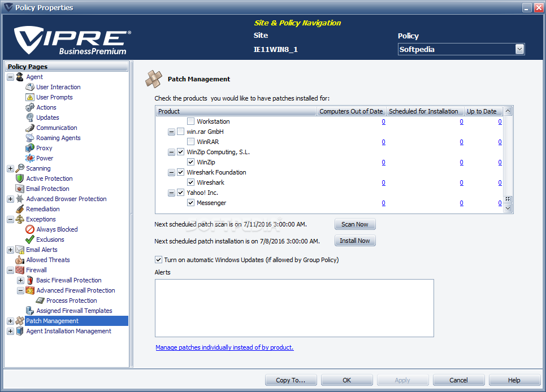Open the Agent page icon
This screenshot has width=546, height=392.
(x=20, y=77)
